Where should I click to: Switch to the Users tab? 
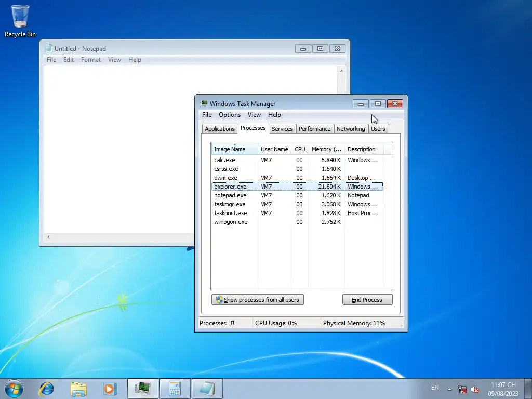[x=378, y=129]
